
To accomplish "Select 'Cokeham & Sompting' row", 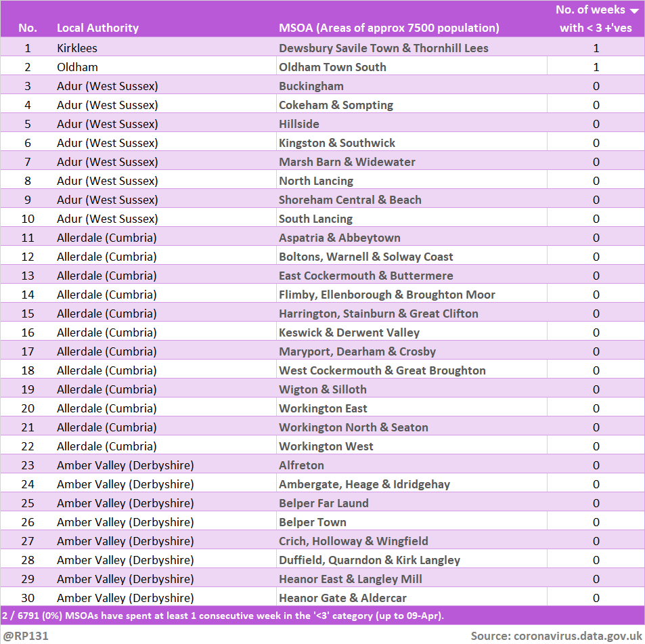I will click(336, 105).
